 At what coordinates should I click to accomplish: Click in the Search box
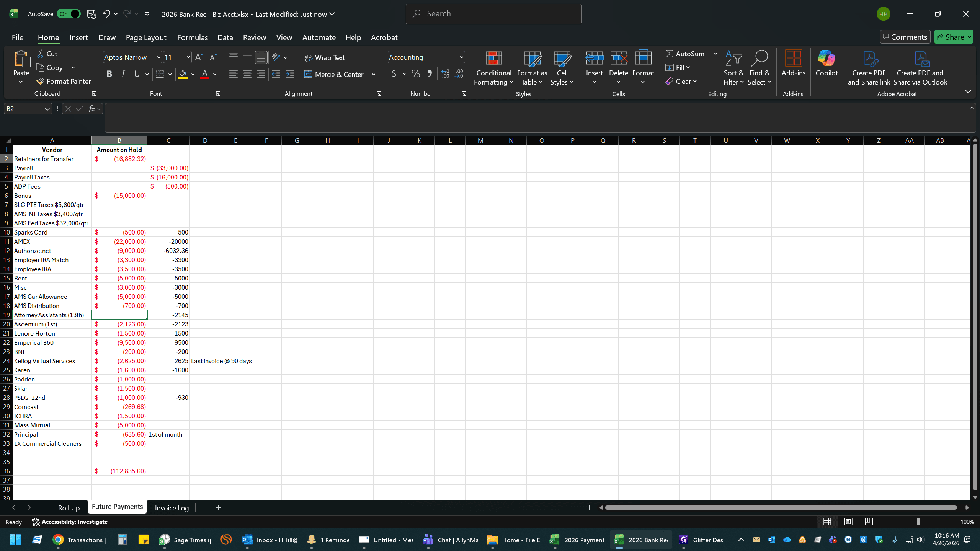pyautogui.click(x=493, y=14)
